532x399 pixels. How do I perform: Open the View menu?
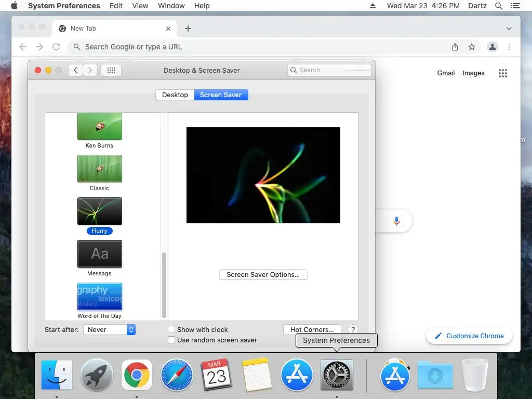140,6
